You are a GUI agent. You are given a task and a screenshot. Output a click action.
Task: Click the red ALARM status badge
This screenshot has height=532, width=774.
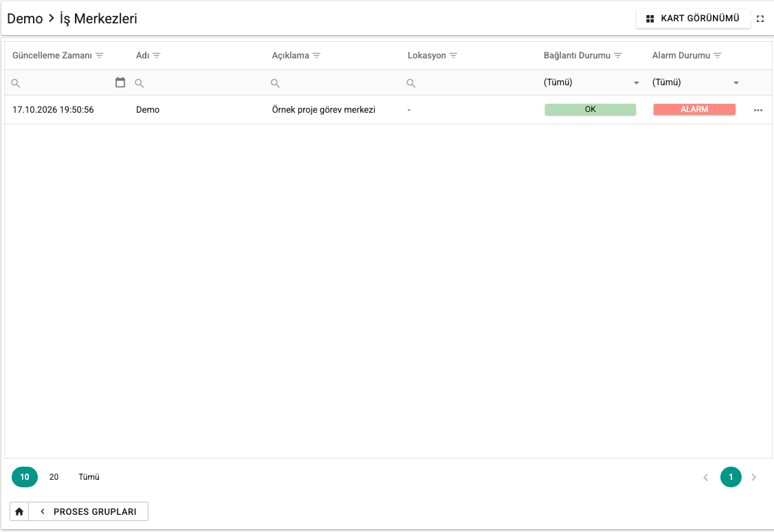click(x=694, y=109)
